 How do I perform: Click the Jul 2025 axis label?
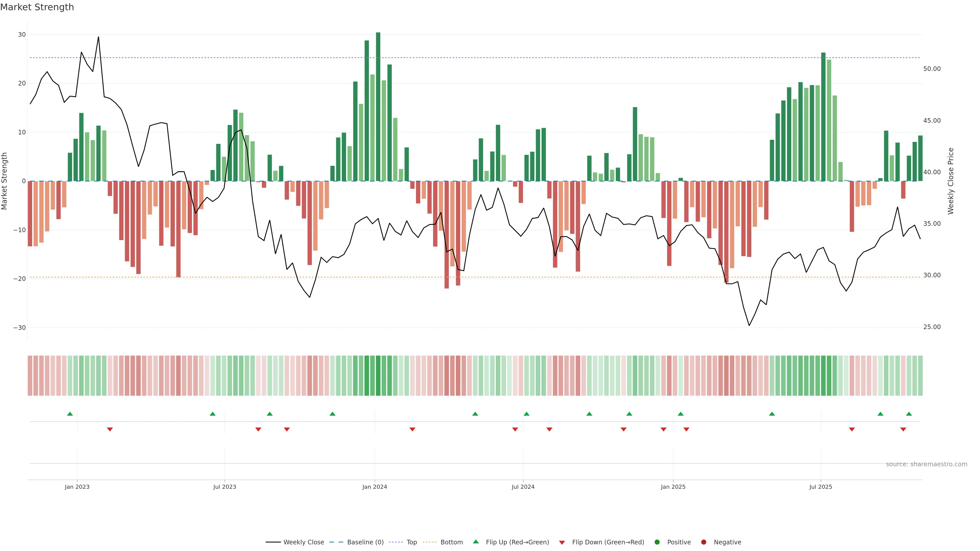(820, 487)
